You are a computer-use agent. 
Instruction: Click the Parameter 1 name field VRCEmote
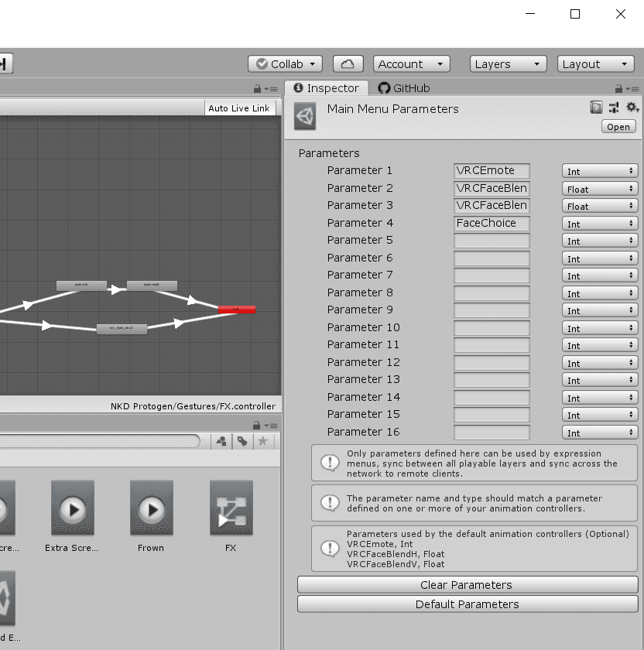click(492, 171)
